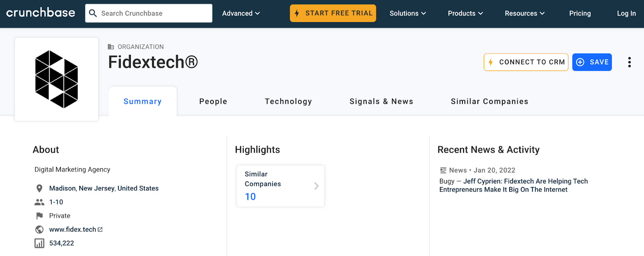Open the Products menu
Viewport: 644px width, 256px height.
[465, 13]
